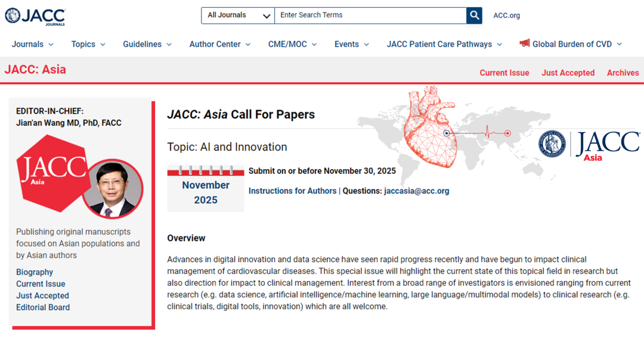Open the JACC Patient Care Pathways menu
The width and height of the screenshot is (644, 346).
(444, 44)
